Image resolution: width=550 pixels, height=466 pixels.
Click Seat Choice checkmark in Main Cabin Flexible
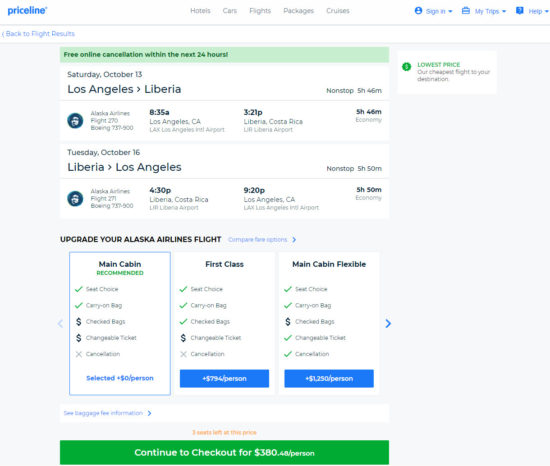pyautogui.click(x=288, y=289)
